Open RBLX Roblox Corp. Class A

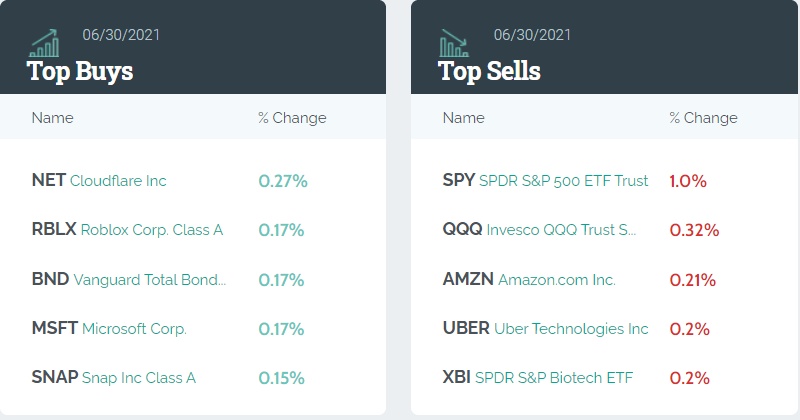127,230
